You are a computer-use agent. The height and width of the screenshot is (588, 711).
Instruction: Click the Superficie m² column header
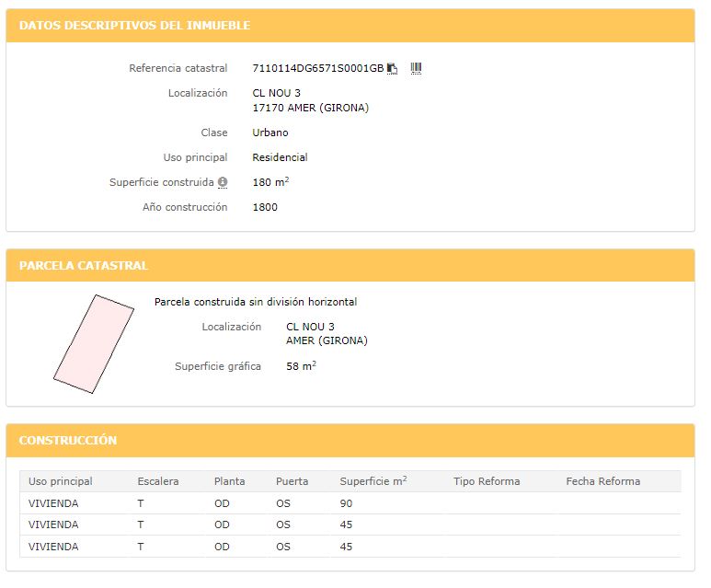coord(373,481)
